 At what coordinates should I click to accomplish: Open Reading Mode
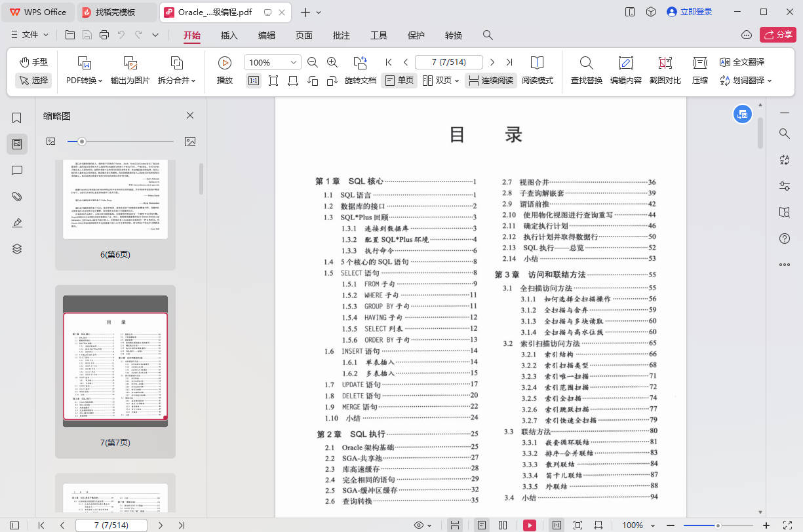pos(537,63)
